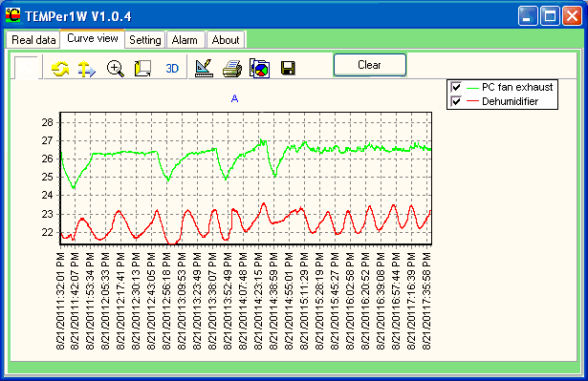Screen dimensions: 588x381
Task: Click the 8/21/2011 2:56:18 PM axis label
Action: [x=167, y=301]
